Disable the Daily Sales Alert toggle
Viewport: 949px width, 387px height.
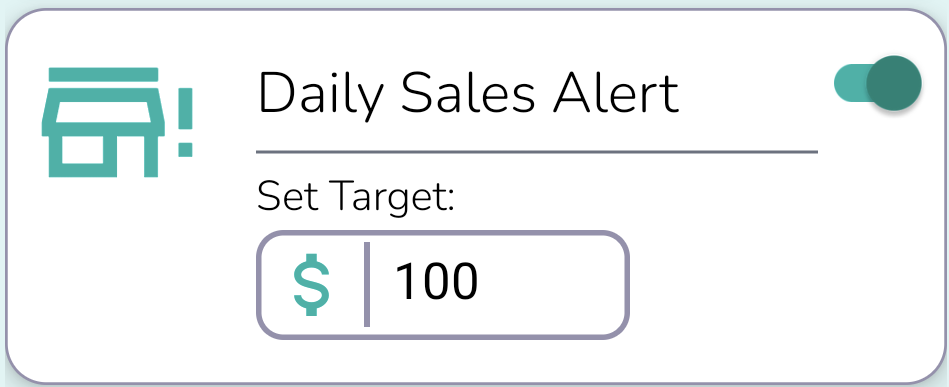(x=878, y=83)
